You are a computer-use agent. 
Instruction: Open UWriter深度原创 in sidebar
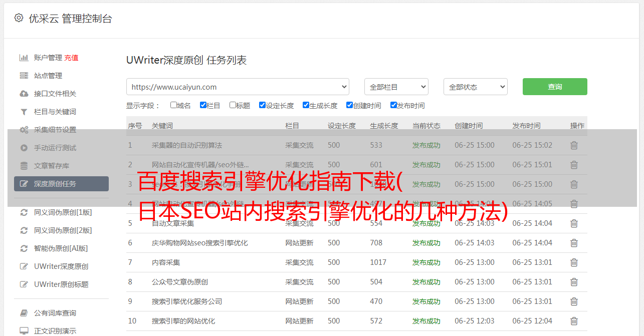click(x=61, y=266)
